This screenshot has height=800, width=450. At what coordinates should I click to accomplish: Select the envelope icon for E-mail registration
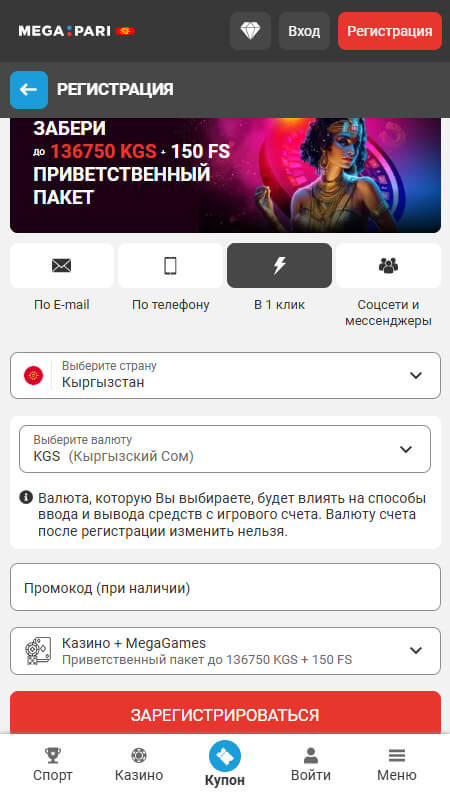62,265
